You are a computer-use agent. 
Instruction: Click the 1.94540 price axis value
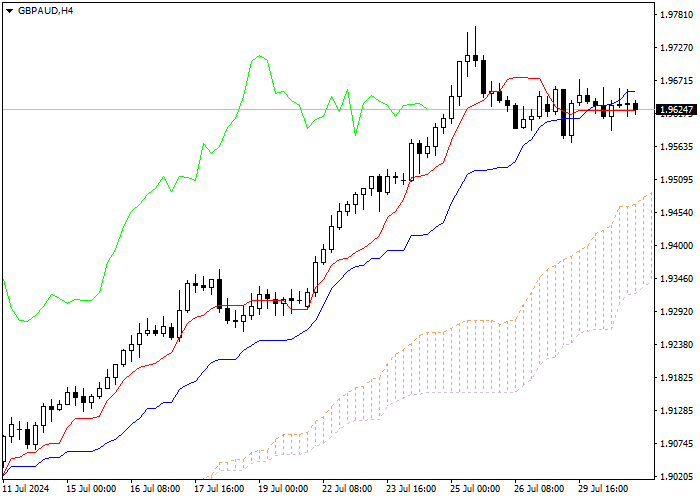(x=676, y=212)
